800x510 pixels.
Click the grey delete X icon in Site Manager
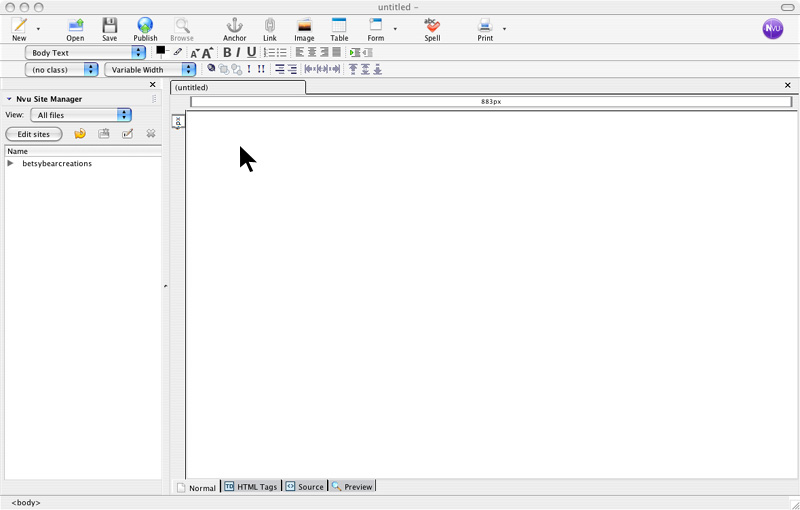[151, 134]
